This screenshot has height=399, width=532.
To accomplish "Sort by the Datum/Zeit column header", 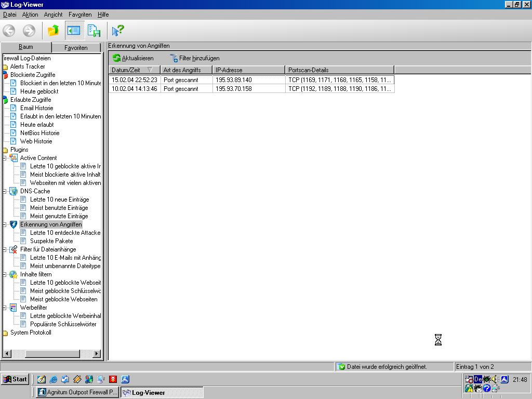I will pyautogui.click(x=135, y=70).
